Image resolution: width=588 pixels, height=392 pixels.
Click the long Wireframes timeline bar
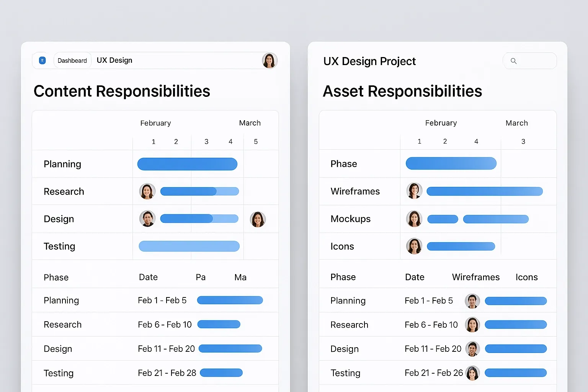pos(485,191)
